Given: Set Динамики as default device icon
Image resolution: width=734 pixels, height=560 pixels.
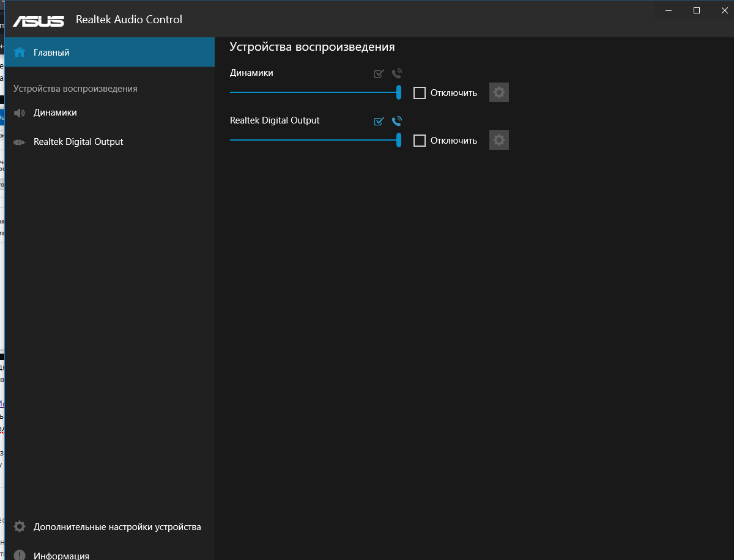Looking at the screenshot, I should point(379,73).
